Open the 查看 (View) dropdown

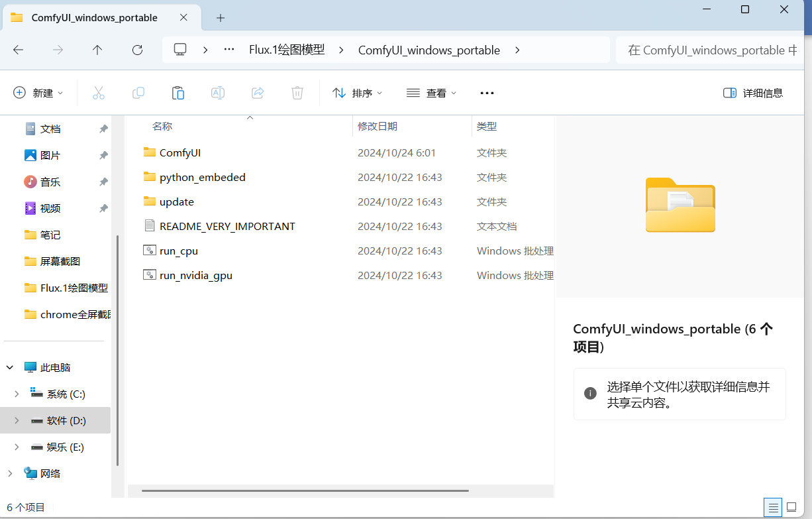(432, 93)
